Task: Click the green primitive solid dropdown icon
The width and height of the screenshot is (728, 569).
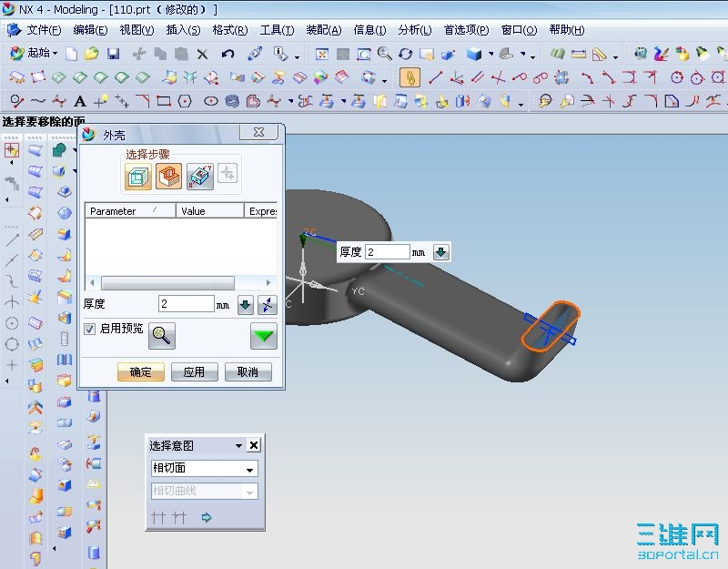Action: pos(59,150)
